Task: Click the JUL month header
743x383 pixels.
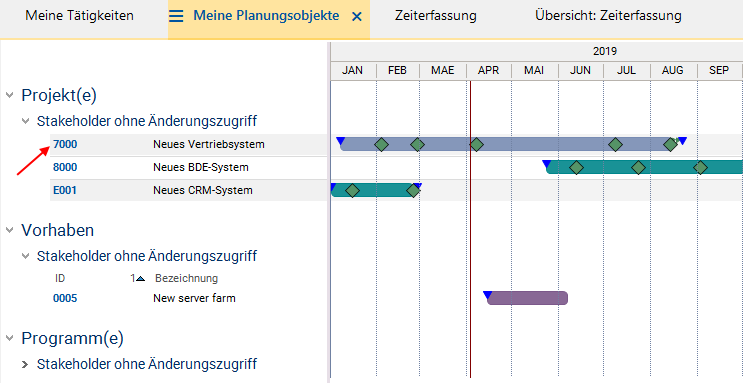Action: [626, 71]
